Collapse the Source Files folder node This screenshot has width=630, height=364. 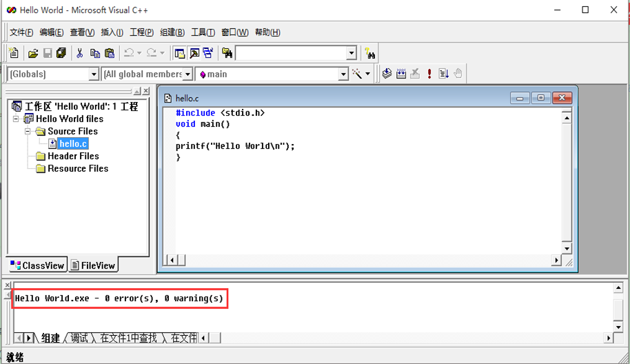[x=28, y=132]
